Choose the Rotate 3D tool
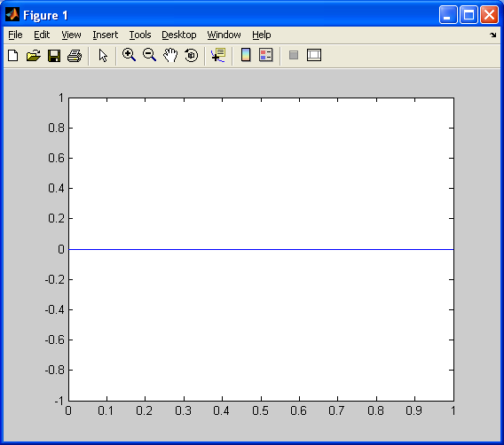The image size is (504, 445). point(192,55)
